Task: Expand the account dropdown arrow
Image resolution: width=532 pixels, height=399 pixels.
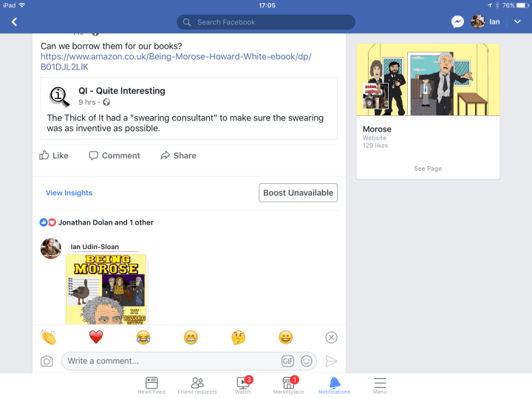Action: [516, 22]
